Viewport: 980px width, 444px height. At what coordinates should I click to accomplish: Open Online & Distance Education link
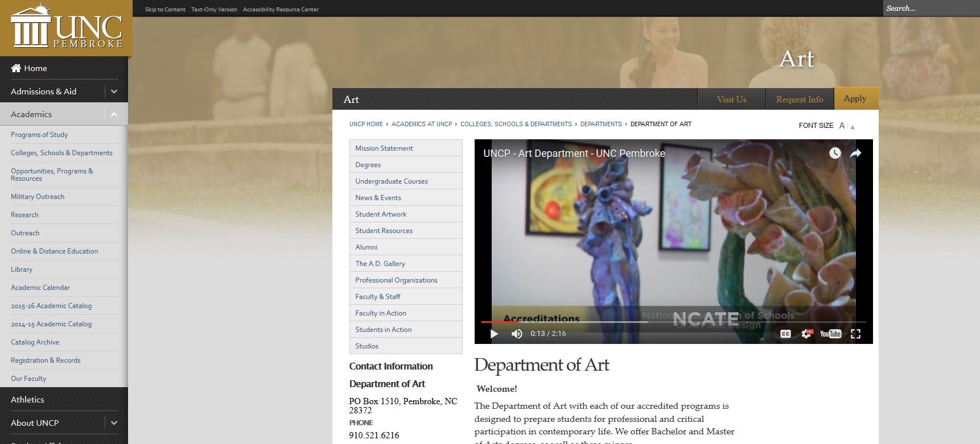pos(54,251)
